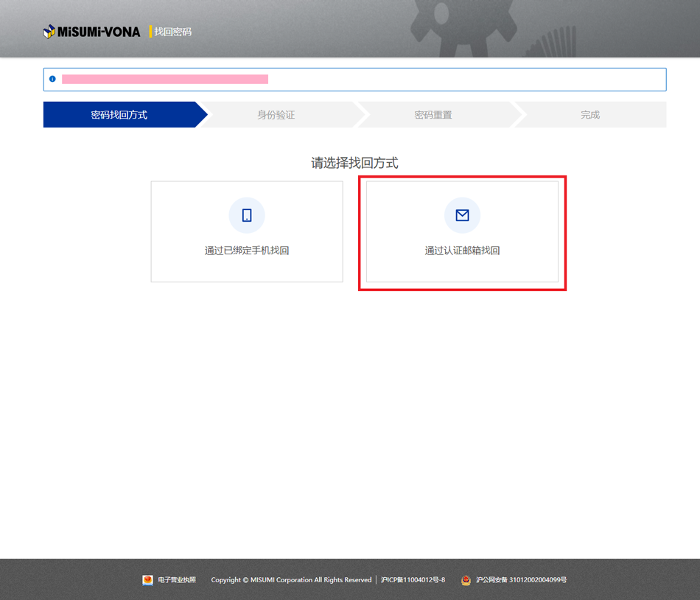Image resolution: width=700 pixels, height=600 pixels.
Task: Open the 电子营业执照 text link
Action: pyautogui.click(x=177, y=580)
